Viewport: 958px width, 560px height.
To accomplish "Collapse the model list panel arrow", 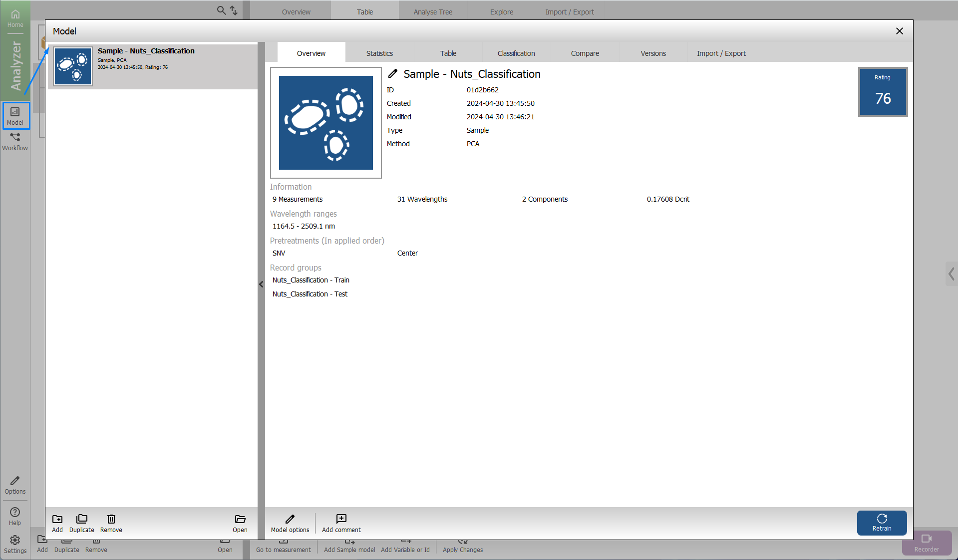I will tap(261, 284).
